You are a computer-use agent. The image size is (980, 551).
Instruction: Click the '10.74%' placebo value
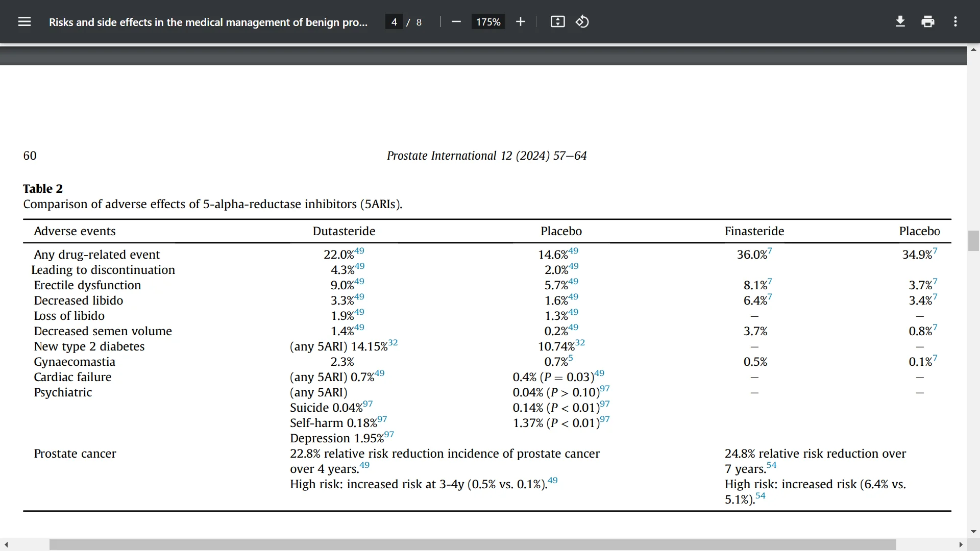tap(556, 346)
